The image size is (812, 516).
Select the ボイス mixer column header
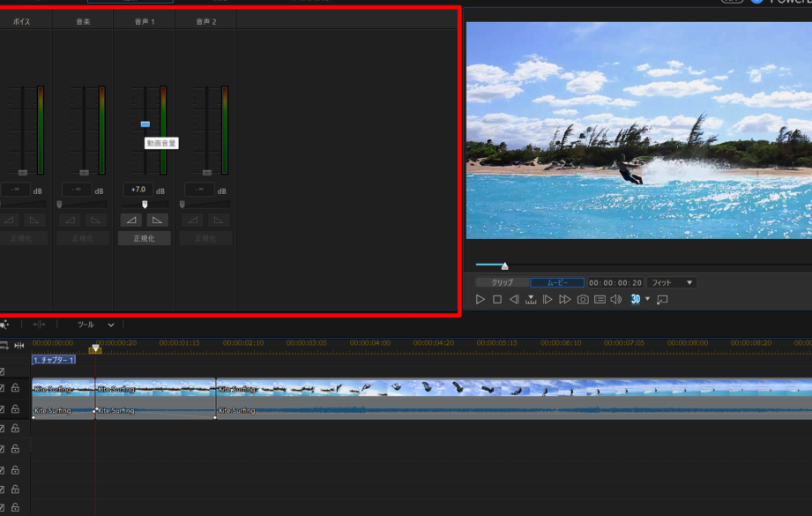pos(22,21)
